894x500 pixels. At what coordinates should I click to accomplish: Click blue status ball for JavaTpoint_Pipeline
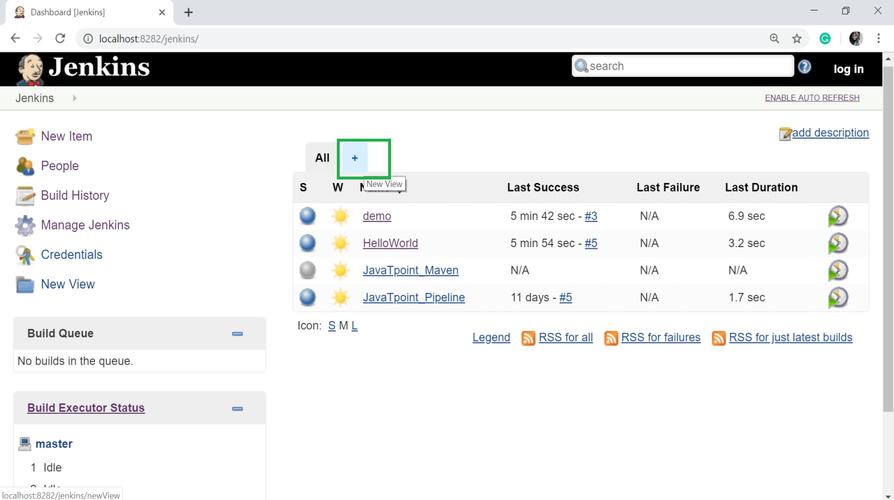click(x=307, y=297)
